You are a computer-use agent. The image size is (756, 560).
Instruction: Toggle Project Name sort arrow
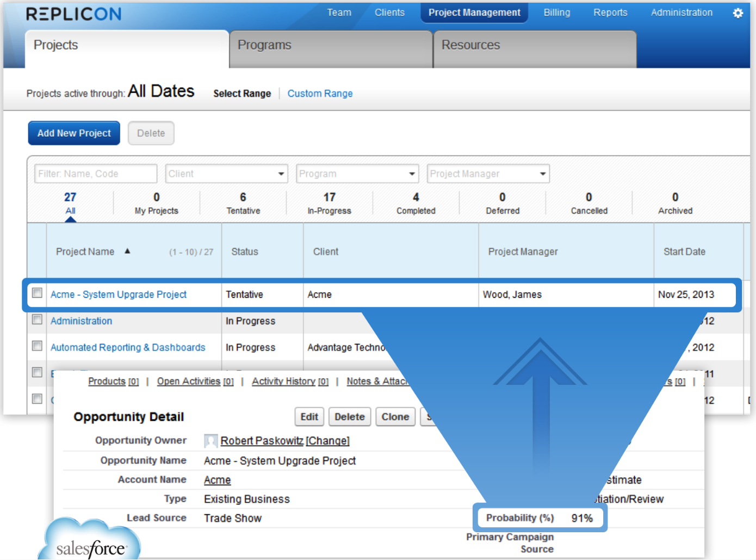click(127, 251)
